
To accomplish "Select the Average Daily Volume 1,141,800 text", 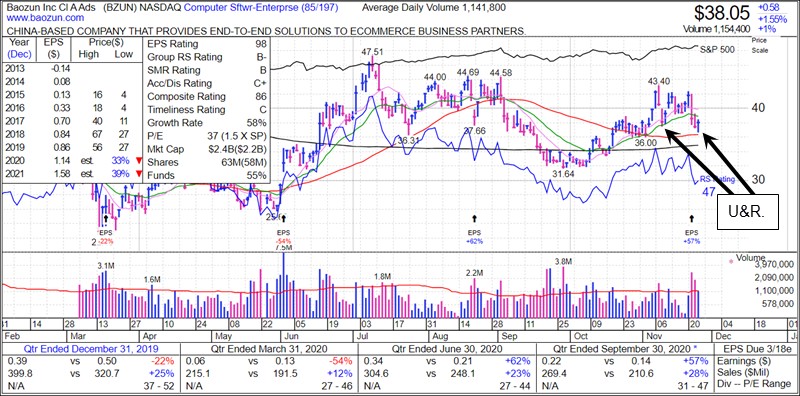I will click(x=434, y=8).
